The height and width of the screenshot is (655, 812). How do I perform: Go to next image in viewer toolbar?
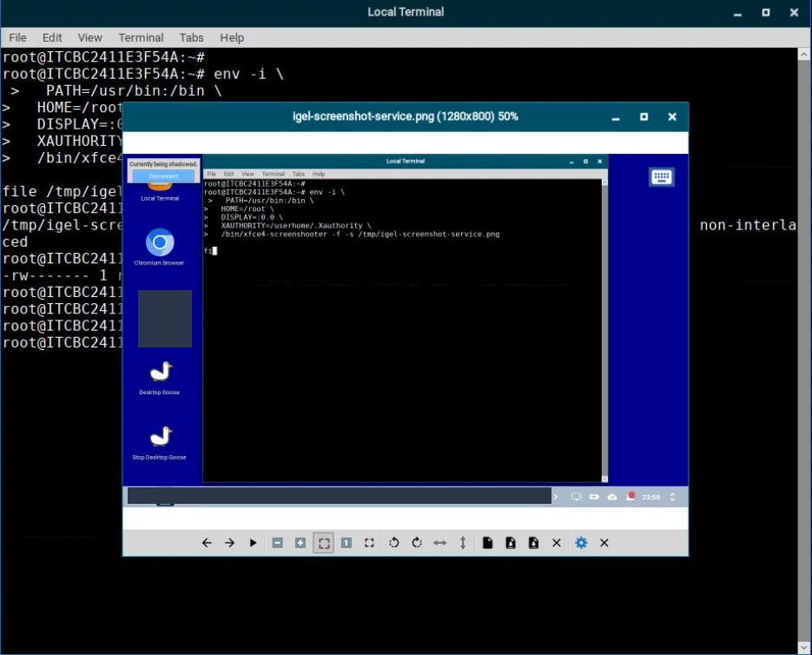coord(229,543)
